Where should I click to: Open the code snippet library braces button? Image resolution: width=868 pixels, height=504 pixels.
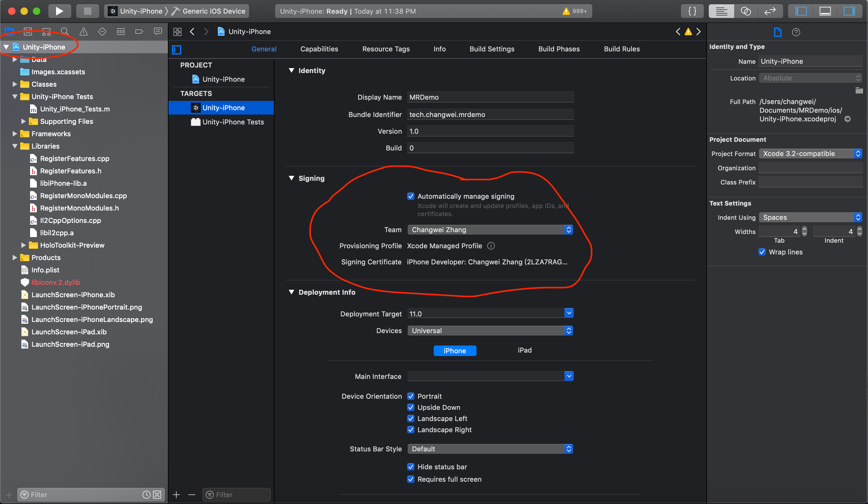(692, 11)
